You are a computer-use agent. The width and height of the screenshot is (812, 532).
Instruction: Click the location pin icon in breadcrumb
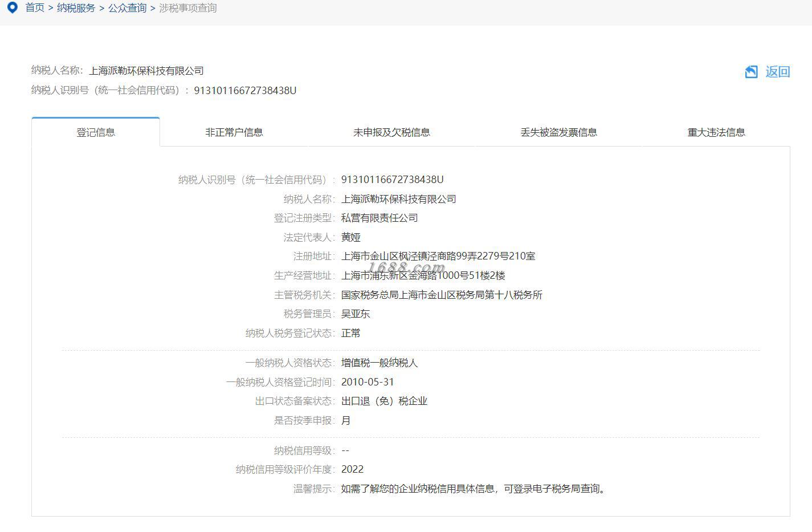[x=13, y=8]
